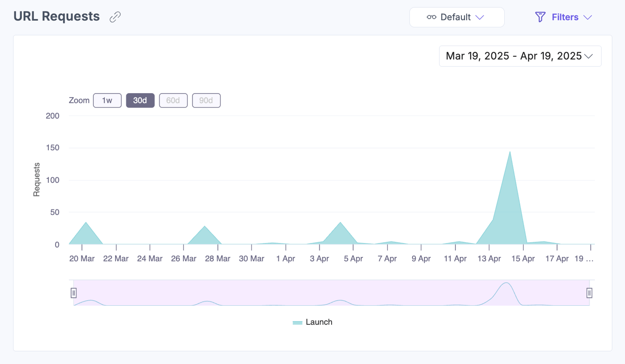Grab the left navigator range handle
The image size is (625, 364).
74,293
